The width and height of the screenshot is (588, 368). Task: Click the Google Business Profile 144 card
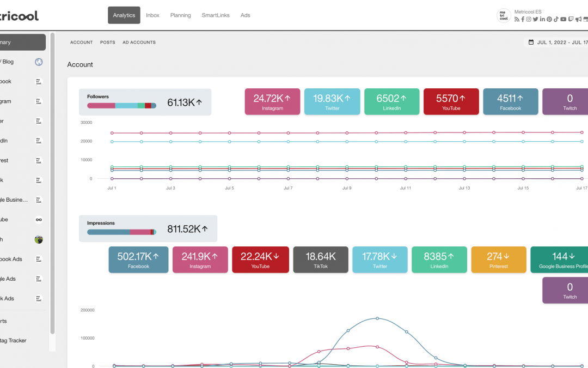(x=560, y=260)
